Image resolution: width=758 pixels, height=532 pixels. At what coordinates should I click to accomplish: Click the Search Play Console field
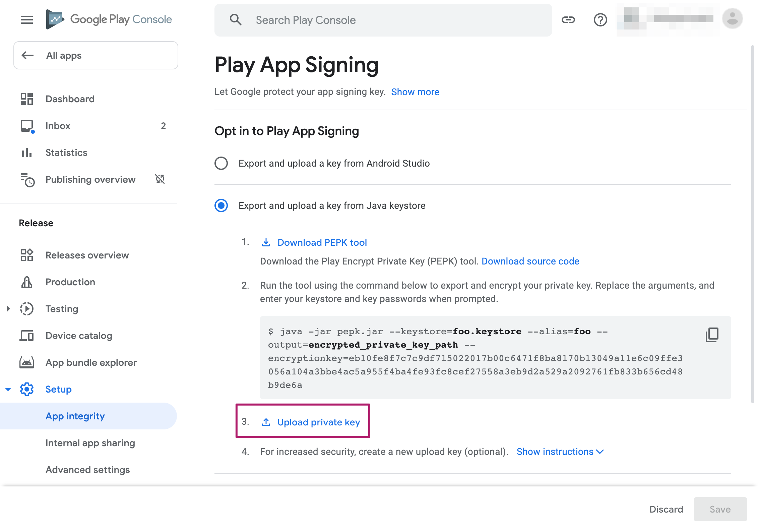(369, 20)
